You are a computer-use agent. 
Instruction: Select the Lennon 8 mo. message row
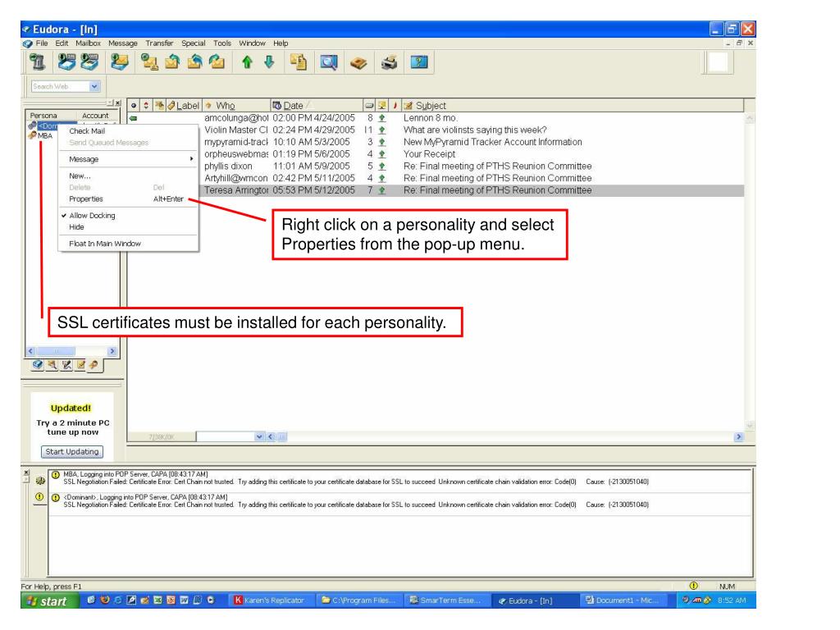click(436, 118)
